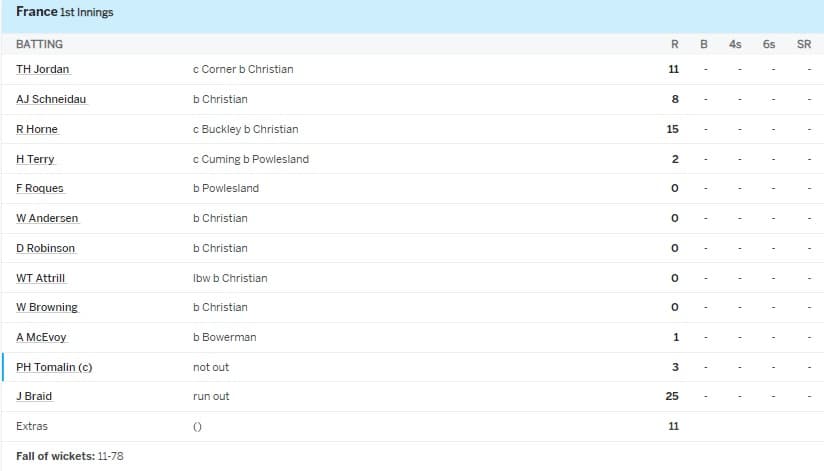
Task: Open WT Attrill's player profile
Action: [41, 278]
